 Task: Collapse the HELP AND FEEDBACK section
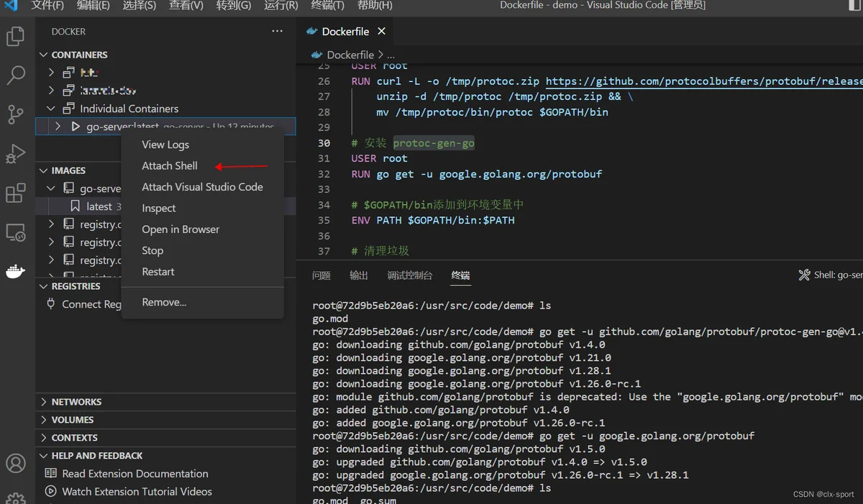(44, 456)
